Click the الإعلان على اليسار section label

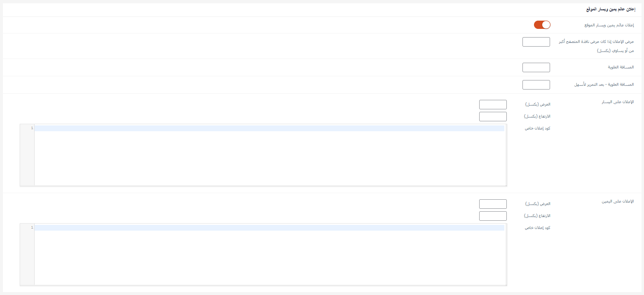618,102
